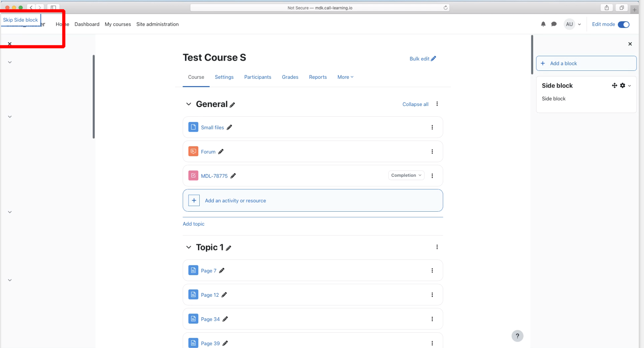Screen dimensions: 644x348
Task: Open the Page 34 three-dot menu
Action: click(x=432, y=319)
